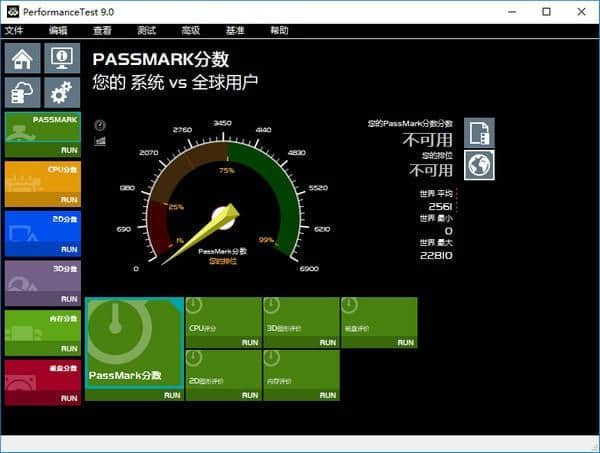Click RUN on CPU评分 tile
The height and width of the screenshot is (453, 600).
pos(250,342)
